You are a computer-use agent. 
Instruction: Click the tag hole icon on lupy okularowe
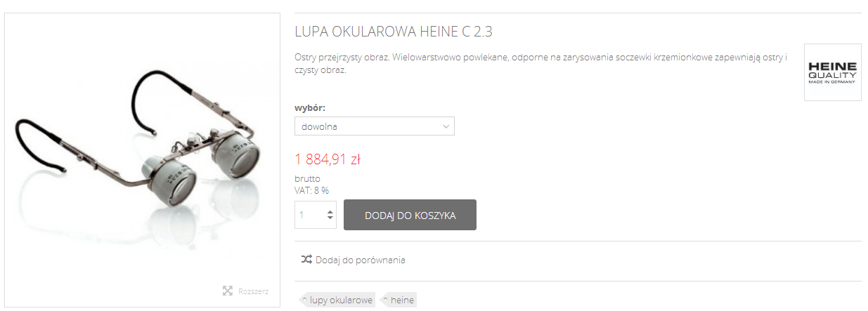click(304, 300)
